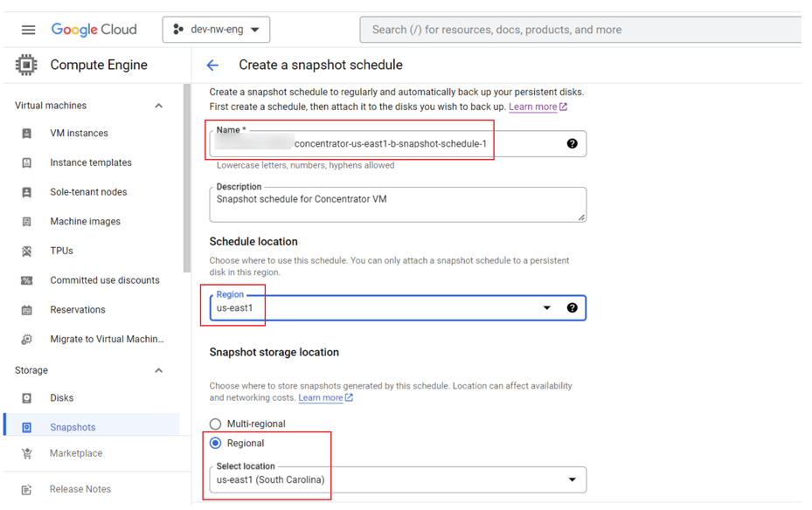
Task: Open Snapshots in the sidebar
Action: pyautogui.click(x=73, y=428)
